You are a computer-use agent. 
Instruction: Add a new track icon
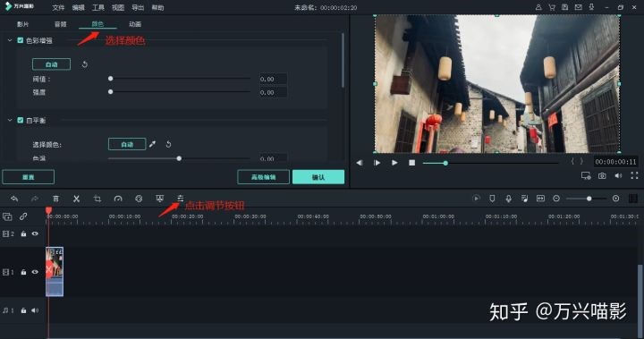tap(7, 216)
